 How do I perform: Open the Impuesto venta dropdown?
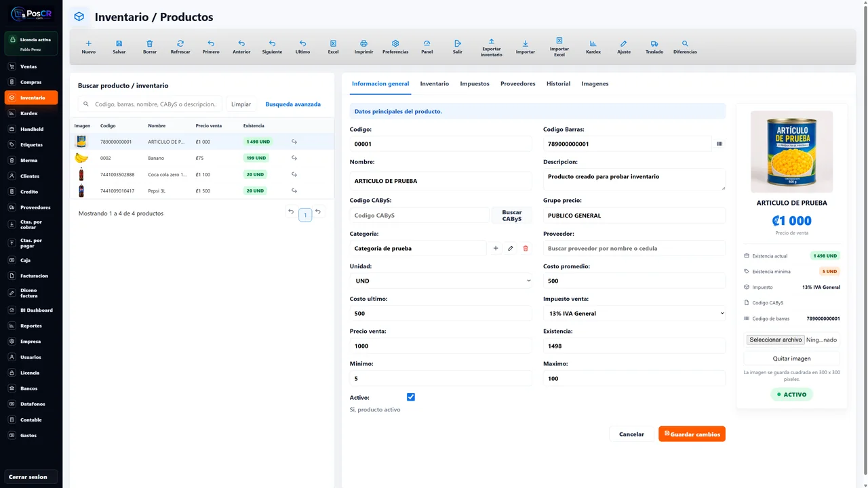click(x=634, y=313)
